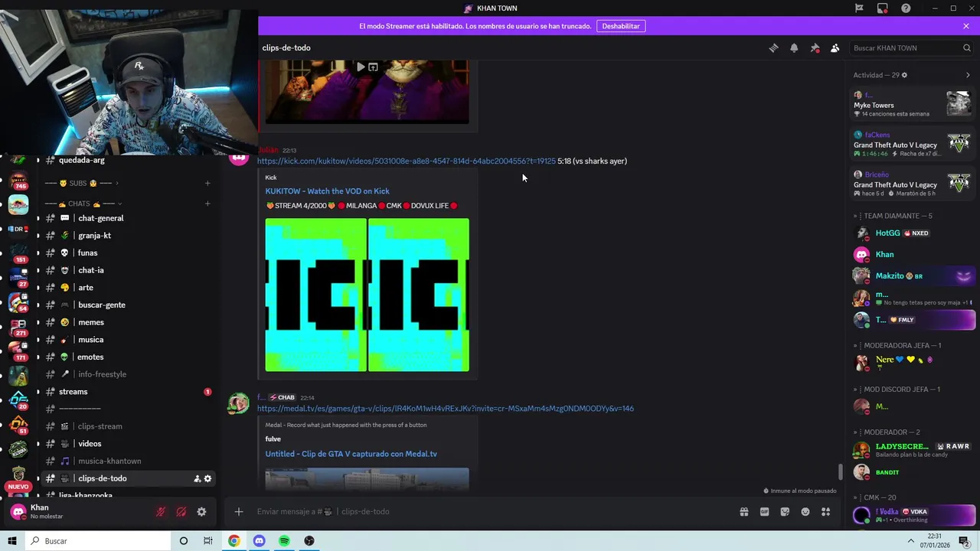Open the emoji picker
The height and width of the screenshot is (551, 980).
pyautogui.click(x=805, y=511)
